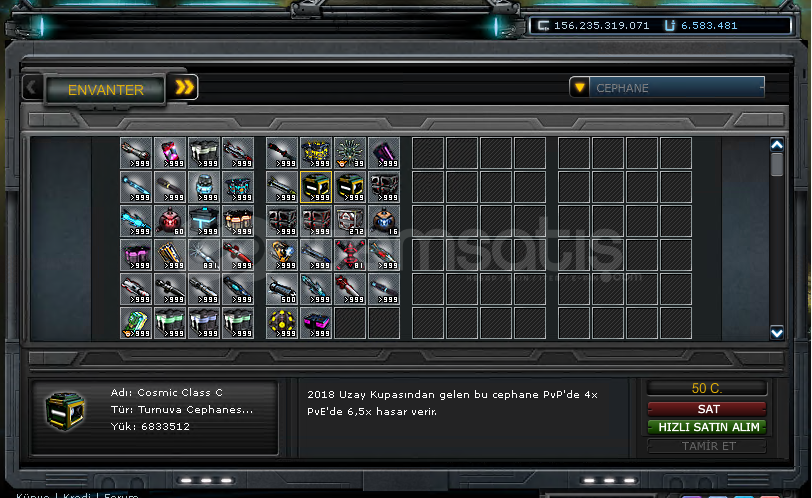Pick the crate item showing count 272
Image resolution: width=812 pixels, height=498 pixels.
350,221
